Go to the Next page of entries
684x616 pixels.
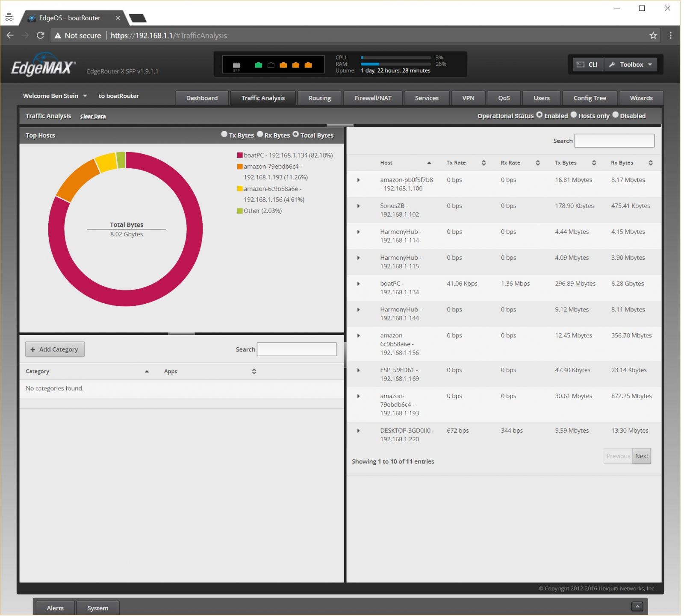pyautogui.click(x=642, y=456)
